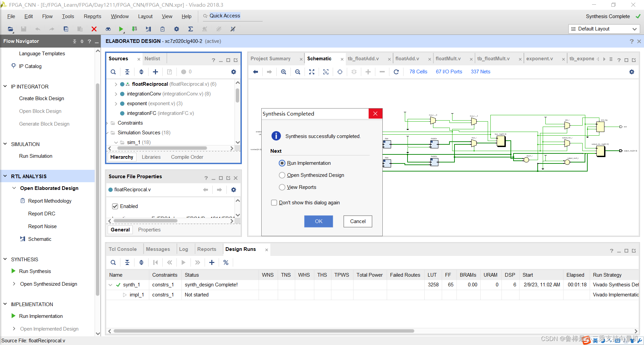This screenshot has width=644, height=345.
Task: Collapse Open Elaborated Design node
Action: pos(14,188)
